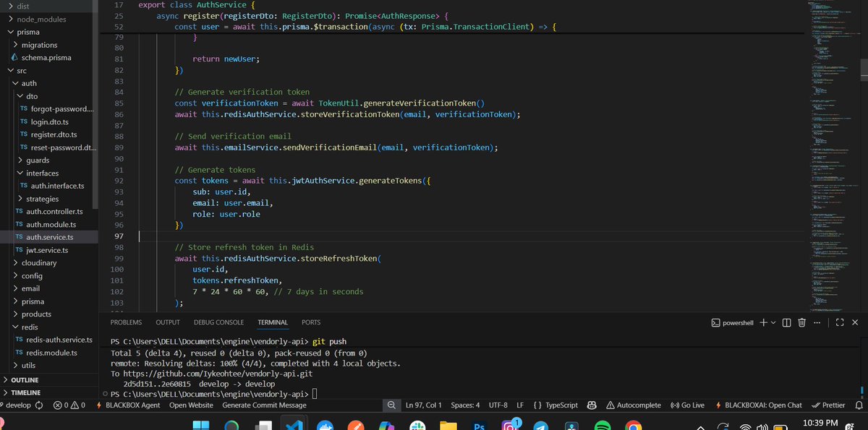Open BLACKBOXAI: Open Chat in status bar
The height and width of the screenshot is (430, 868).
point(757,405)
